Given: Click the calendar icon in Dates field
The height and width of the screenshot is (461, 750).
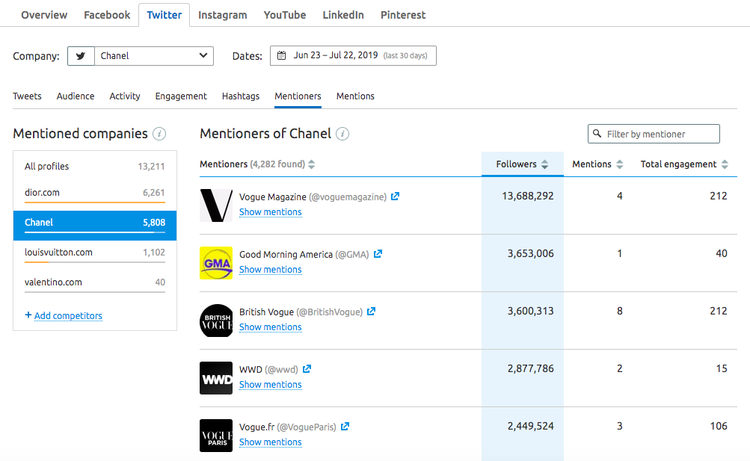Looking at the screenshot, I should (x=282, y=55).
